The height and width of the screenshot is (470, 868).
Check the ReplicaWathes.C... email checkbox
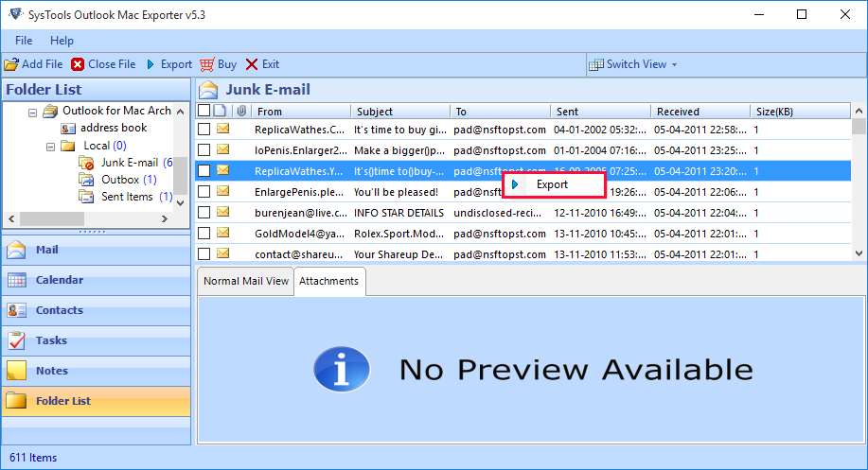click(x=204, y=130)
